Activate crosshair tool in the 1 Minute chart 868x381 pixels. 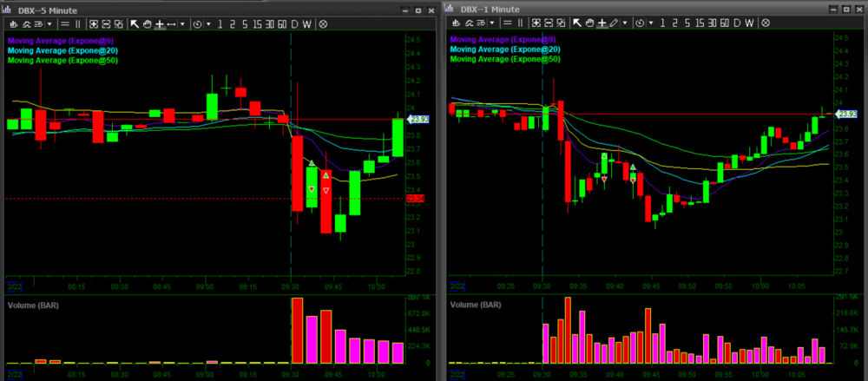(602, 23)
